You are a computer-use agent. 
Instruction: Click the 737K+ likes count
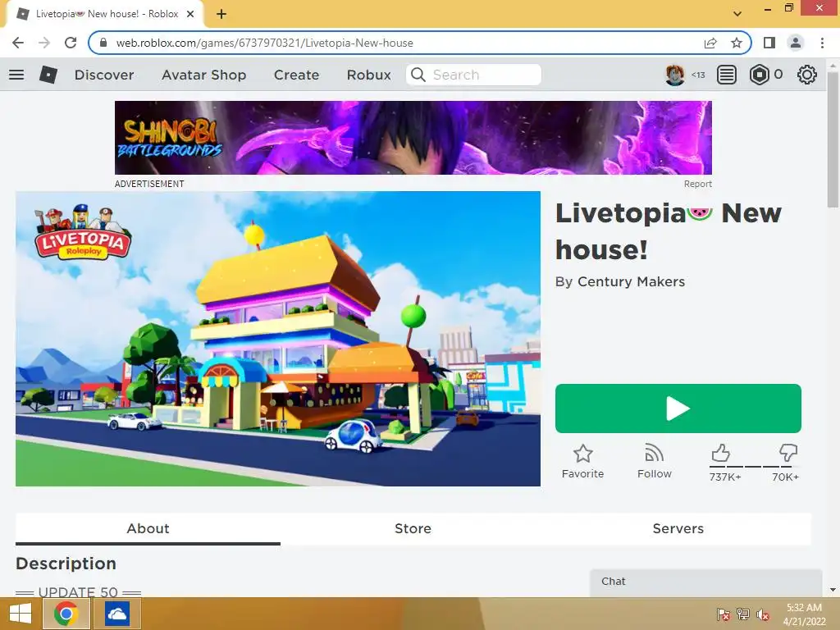pos(725,477)
